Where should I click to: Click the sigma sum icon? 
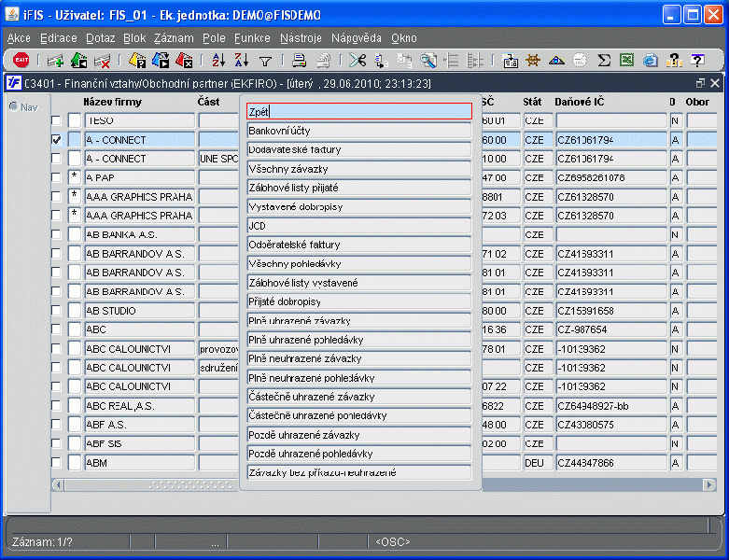[604, 61]
